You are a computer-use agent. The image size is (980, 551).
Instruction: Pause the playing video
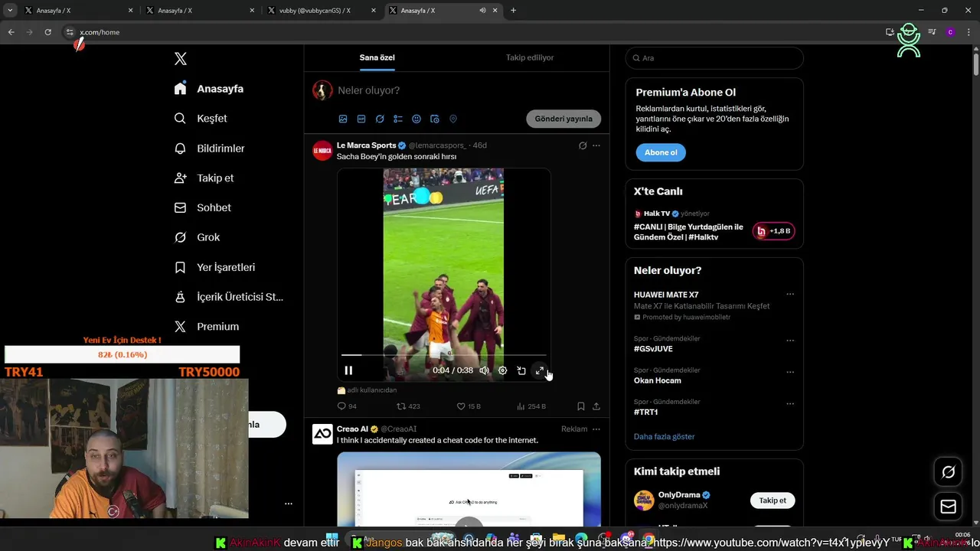(348, 370)
